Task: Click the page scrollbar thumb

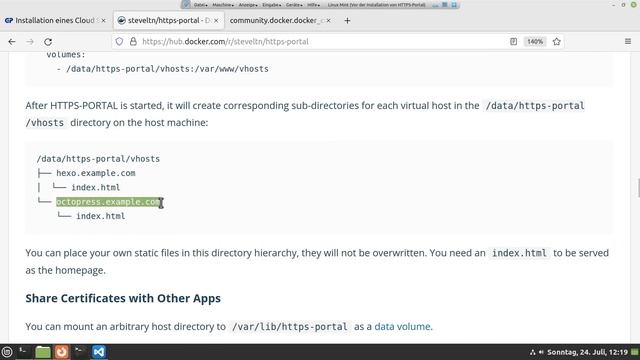Action: [x=638, y=187]
